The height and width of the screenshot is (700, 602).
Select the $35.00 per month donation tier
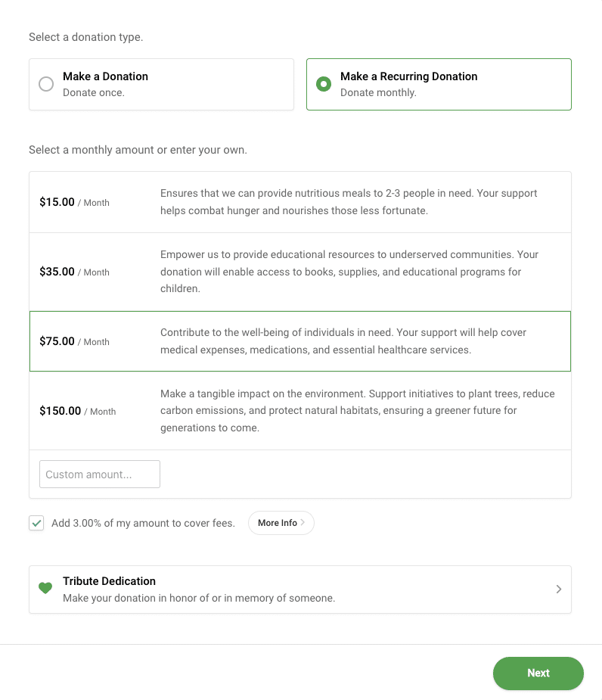click(300, 272)
